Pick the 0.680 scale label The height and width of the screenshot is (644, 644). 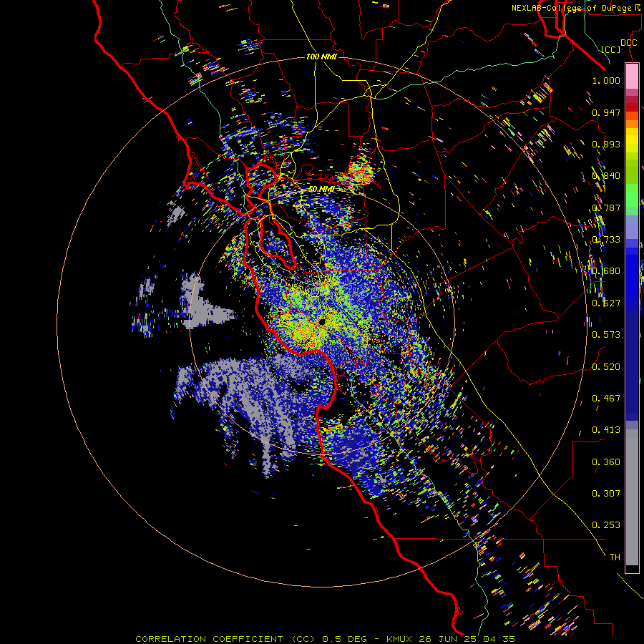[x=606, y=271]
